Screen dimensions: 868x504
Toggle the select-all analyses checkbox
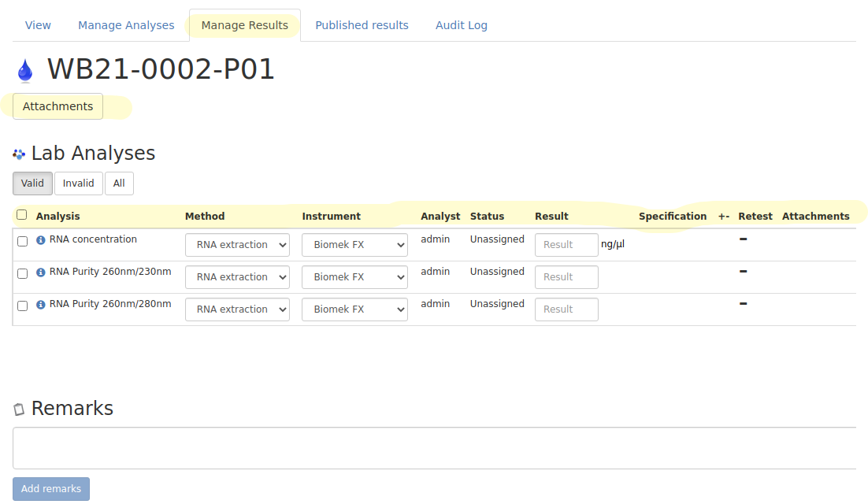tap(21, 214)
